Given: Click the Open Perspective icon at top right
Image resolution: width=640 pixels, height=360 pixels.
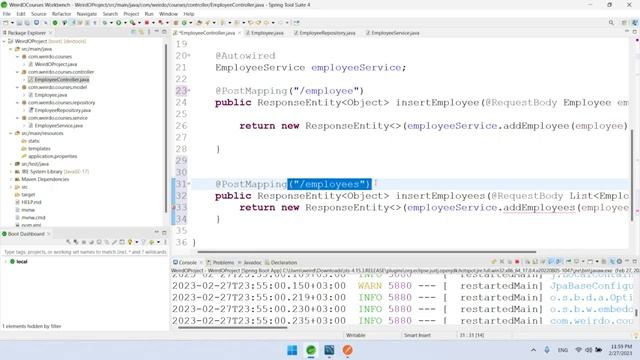Looking at the screenshot, I should click(x=624, y=23).
